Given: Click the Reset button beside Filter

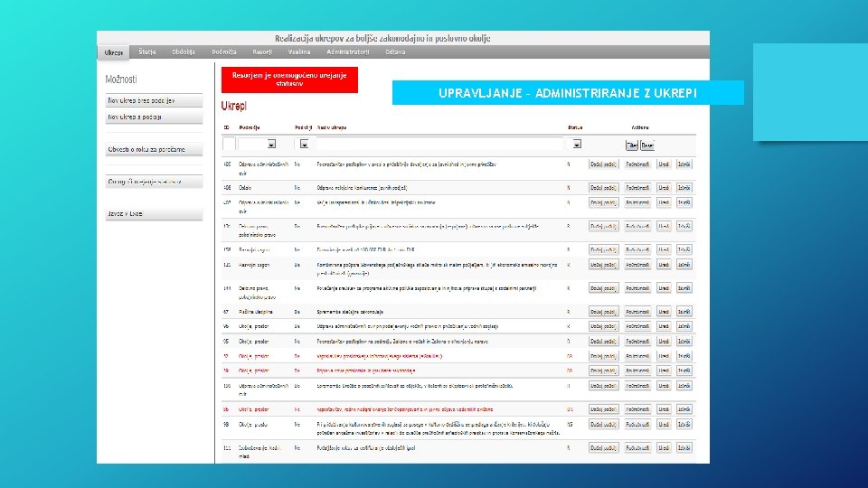Looking at the screenshot, I should pos(647,145).
